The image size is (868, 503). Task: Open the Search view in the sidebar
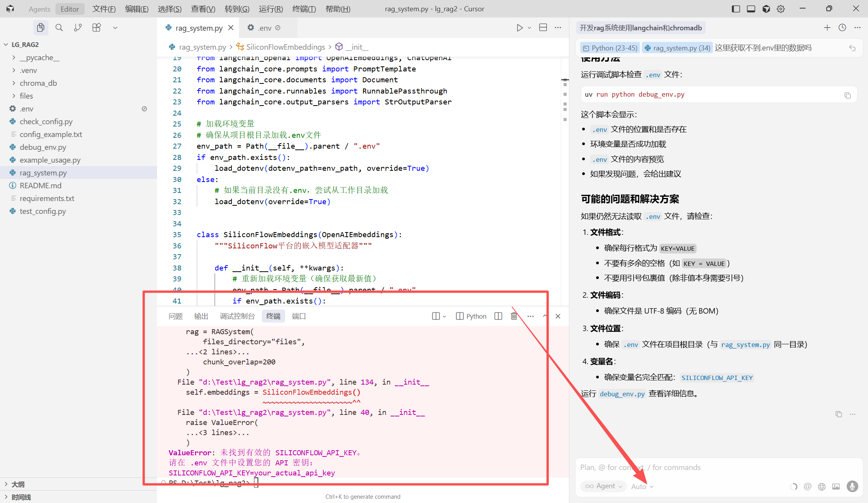(x=59, y=28)
